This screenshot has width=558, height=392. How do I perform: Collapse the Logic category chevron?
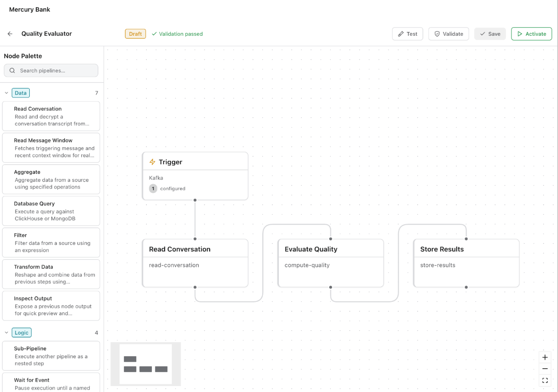(x=6, y=332)
